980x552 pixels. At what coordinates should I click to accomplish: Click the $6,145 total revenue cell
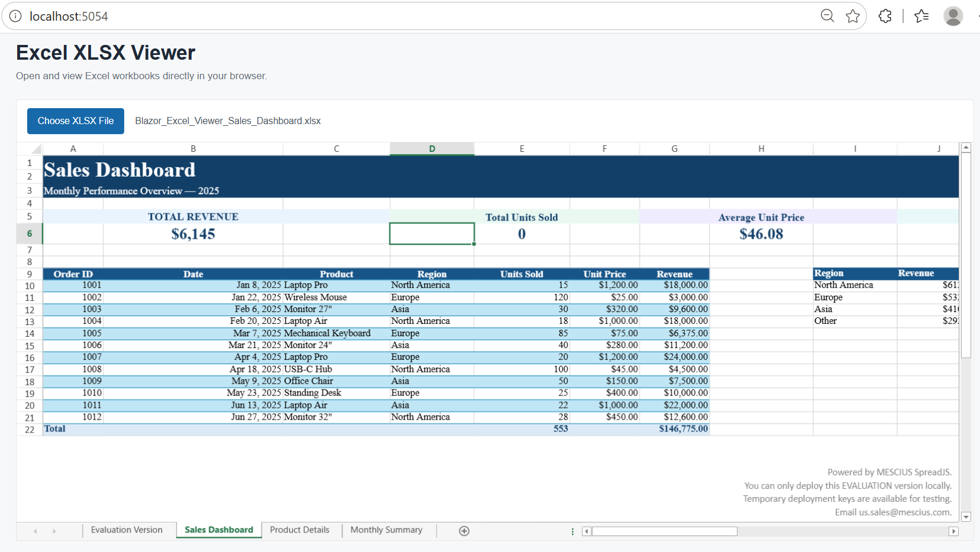point(193,234)
